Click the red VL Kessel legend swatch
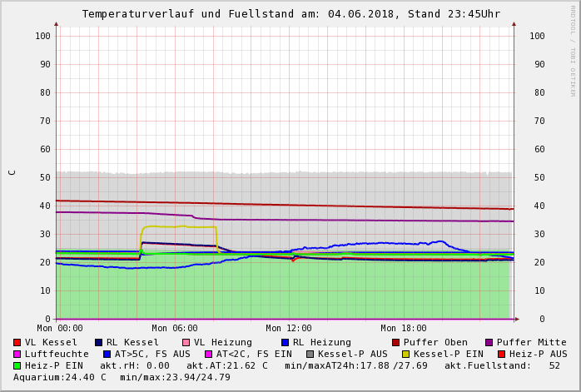 point(17,343)
